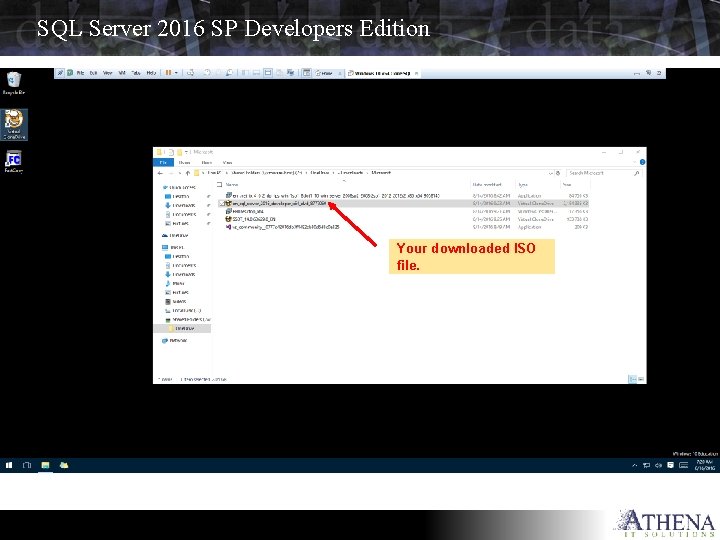720x540 pixels.
Task: Select This PC in navigation pane
Action: tap(173, 247)
